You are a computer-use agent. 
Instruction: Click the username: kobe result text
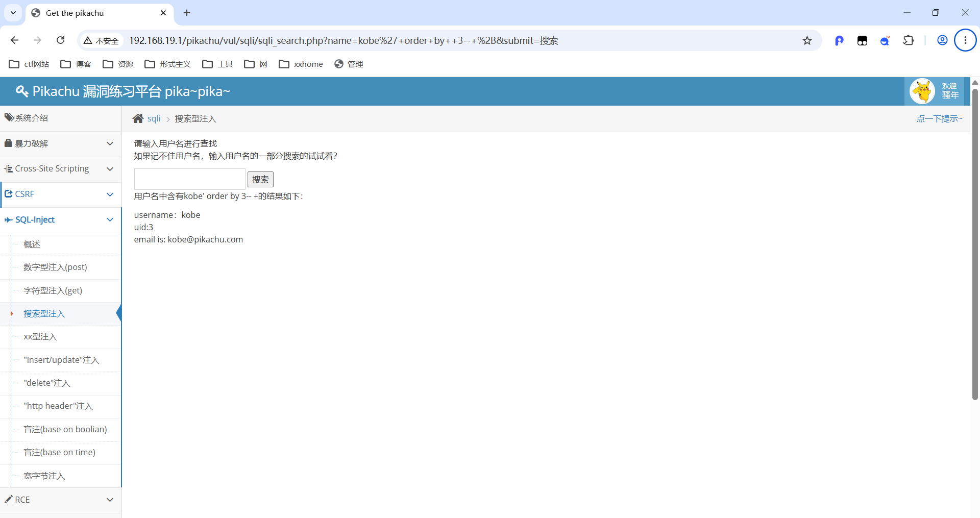[167, 215]
